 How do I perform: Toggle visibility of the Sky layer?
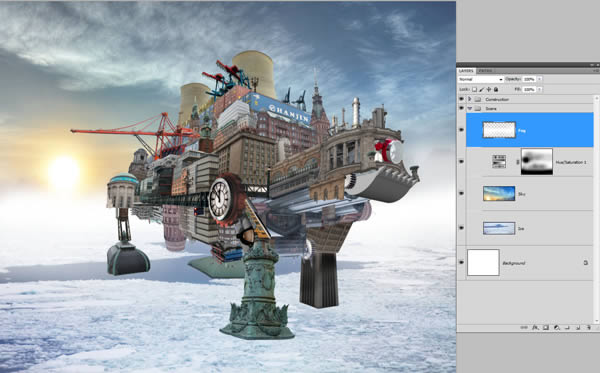click(461, 194)
